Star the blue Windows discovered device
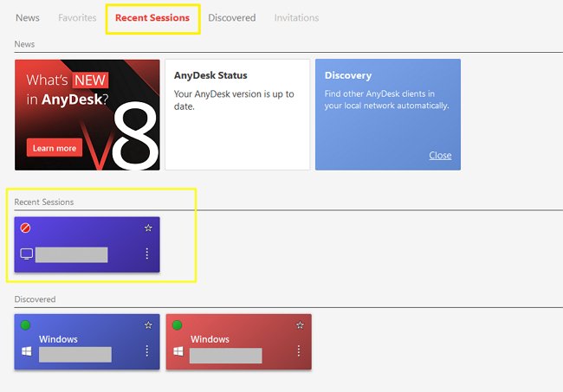The width and height of the screenshot is (563, 392). (148, 325)
